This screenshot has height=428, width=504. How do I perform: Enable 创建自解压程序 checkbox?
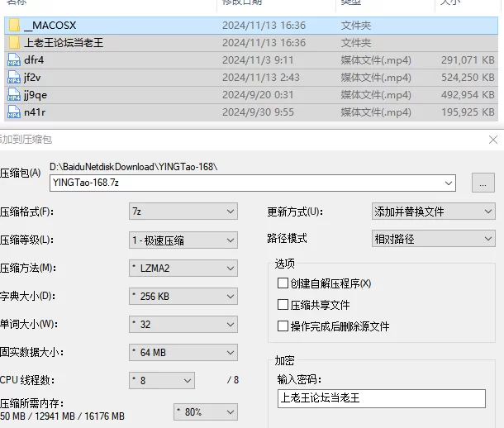tap(283, 283)
